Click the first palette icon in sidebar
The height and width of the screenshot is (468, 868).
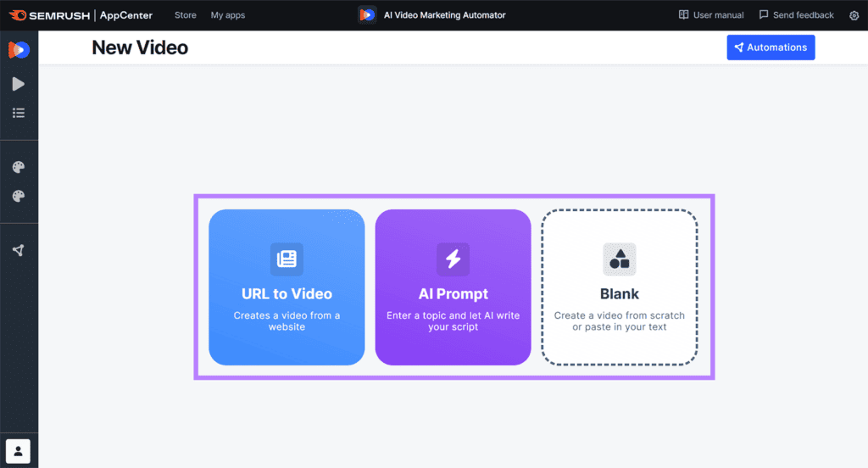click(x=19, y=168)
